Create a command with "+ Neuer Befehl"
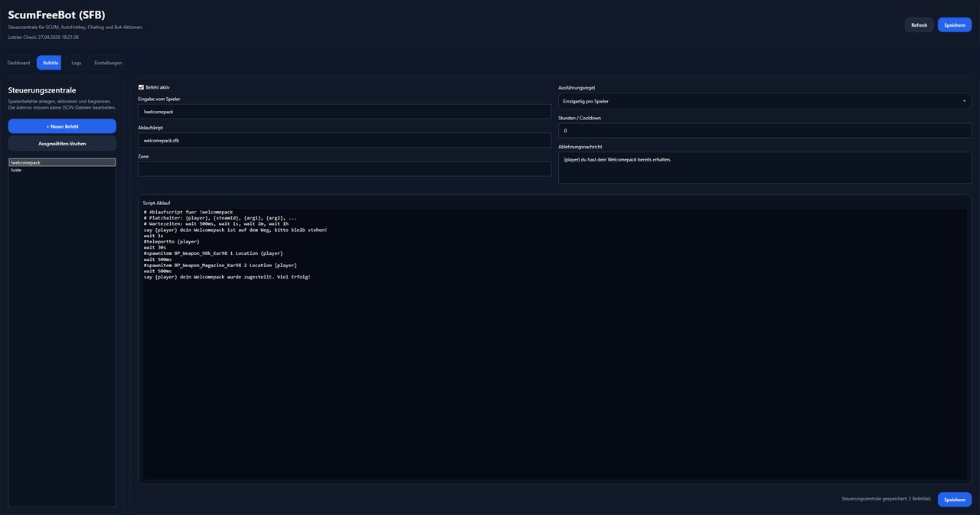The height and width of the screenshot is (515, 980). 62,126
